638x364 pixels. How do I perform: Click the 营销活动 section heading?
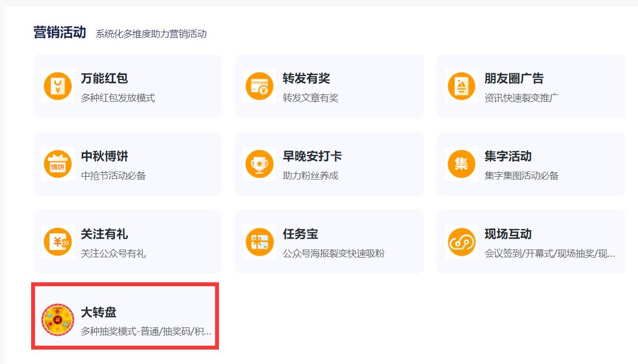click(x=58, y=32)
